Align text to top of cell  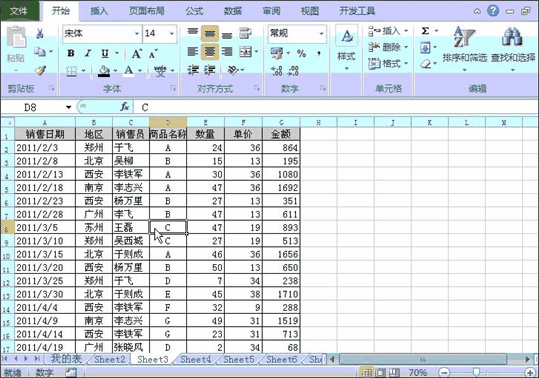pyautogui.click(x=192, y=33)
